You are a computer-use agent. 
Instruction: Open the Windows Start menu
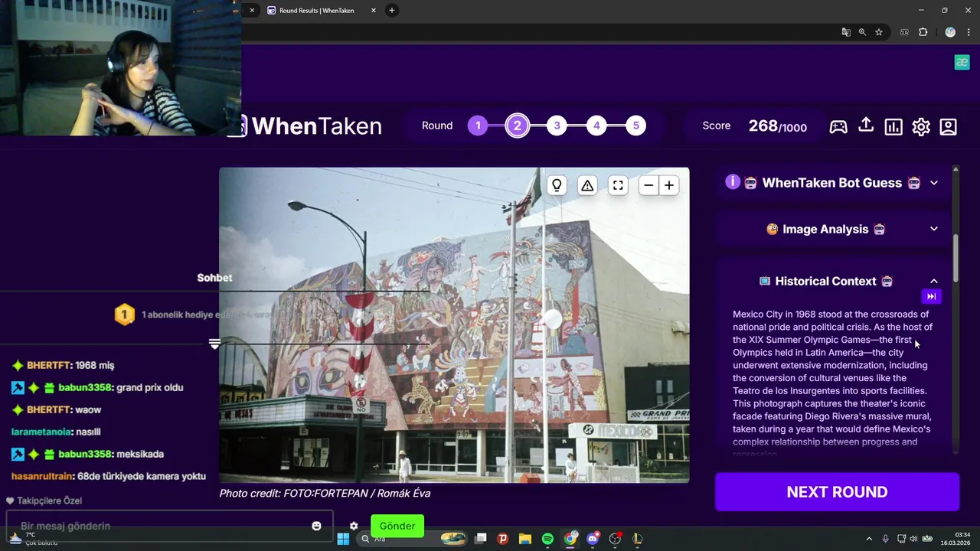343,539
